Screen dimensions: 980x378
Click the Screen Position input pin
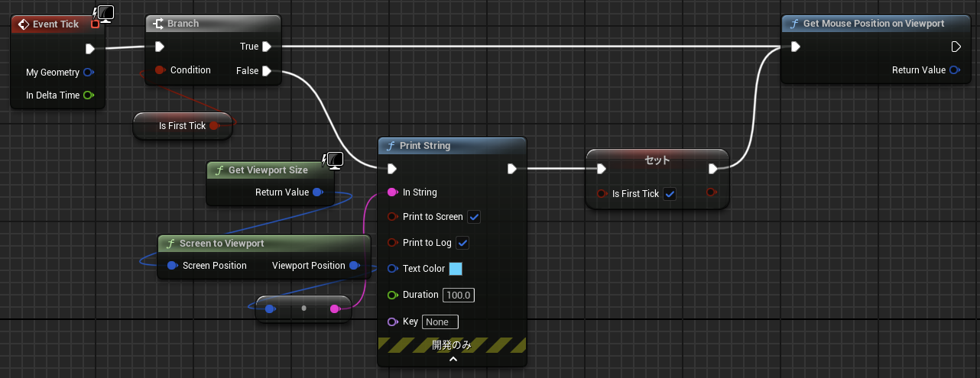(173, 266)
